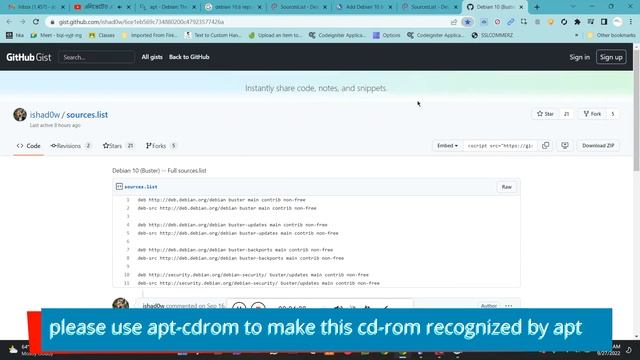The image size is (640, 360).
Task: Open the GitHub Gist logo home link
Action: tap(29, 57)
